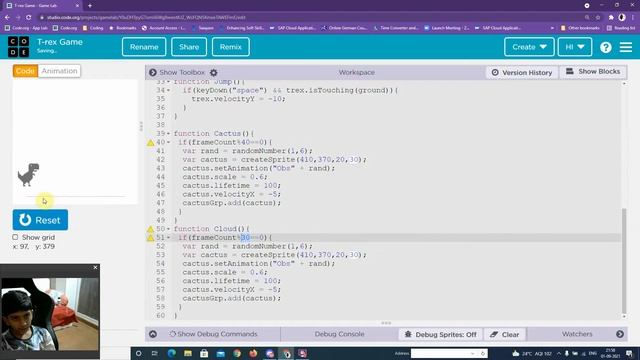Open Windows search circle in taskbar
This screenshot has height=360, width=640.
138,353
